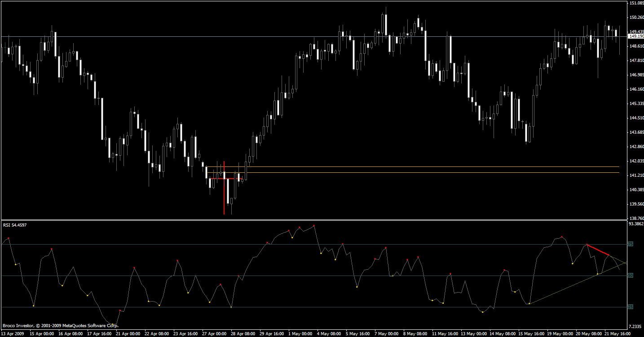
Task: Click the 144.510 price scale value
Action: (637, 118)
